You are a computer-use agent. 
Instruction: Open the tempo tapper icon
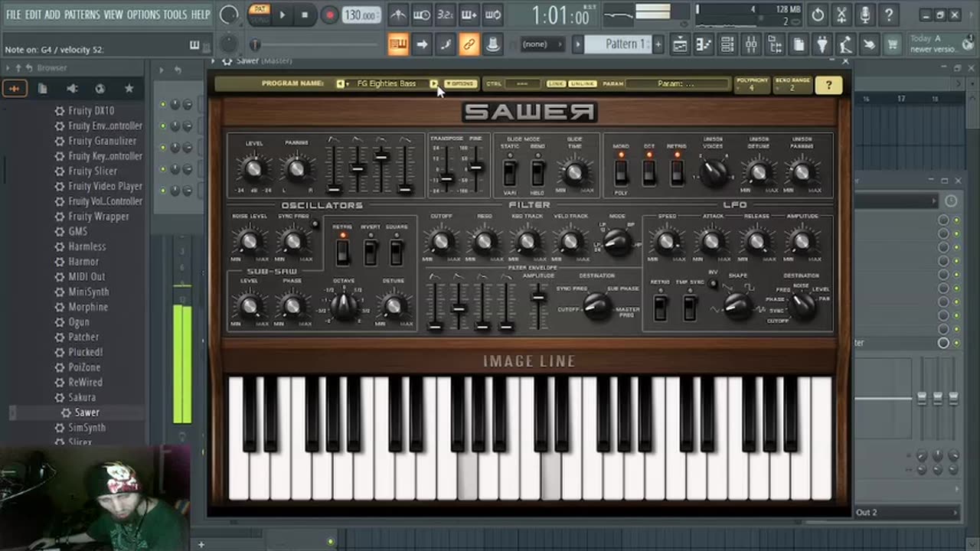pos(845,45)
